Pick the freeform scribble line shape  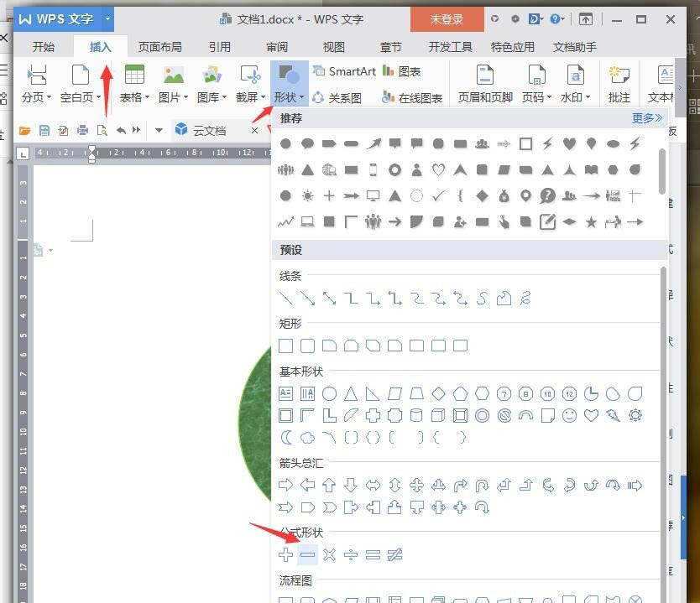(x=525, y=298)
